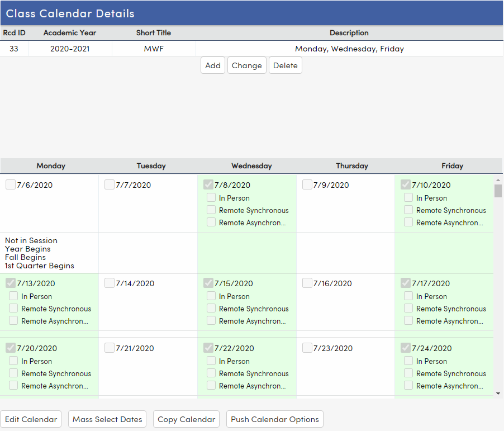Click the Short Title column header
Viewport: 504px width, 431px height.
(154, 33)
